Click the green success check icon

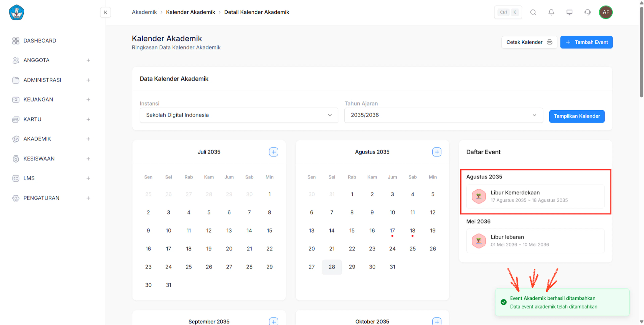(503, 302)
